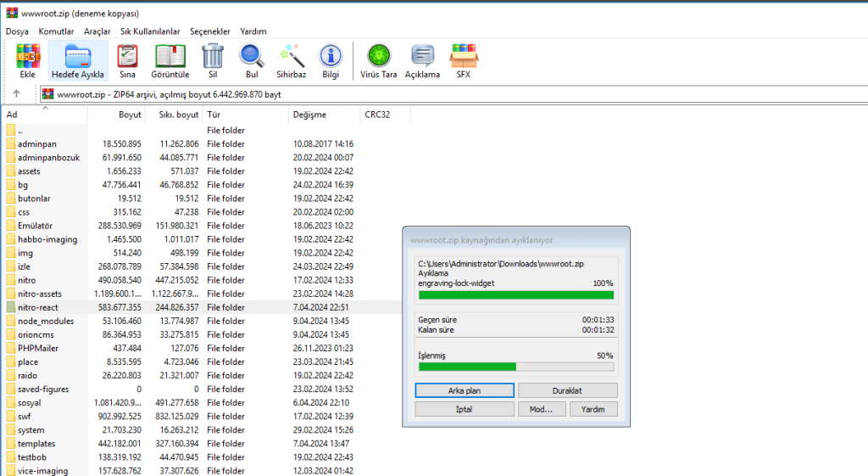
Task: Select the adminpanbozuk folder
Action: (202, 157)
